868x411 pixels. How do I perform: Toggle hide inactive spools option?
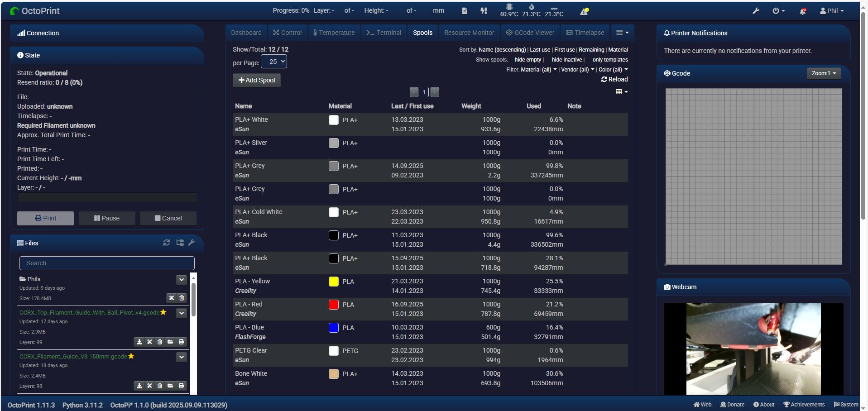coord(566,60)
